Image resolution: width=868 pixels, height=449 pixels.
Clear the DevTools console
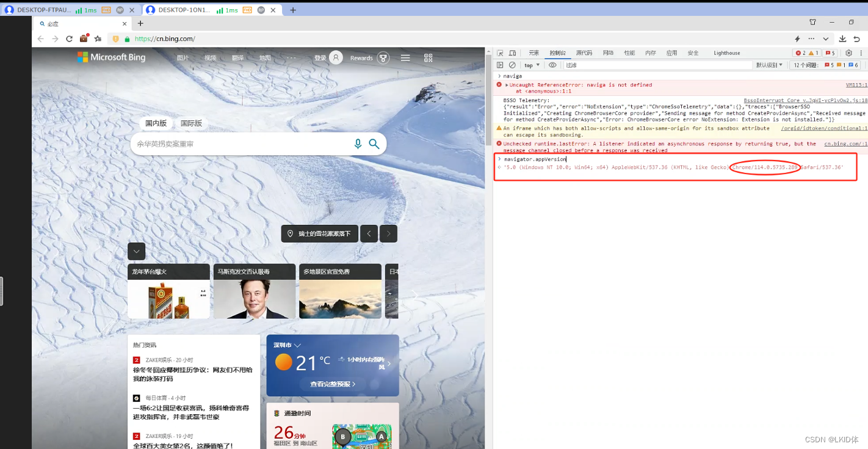point(512,65)
